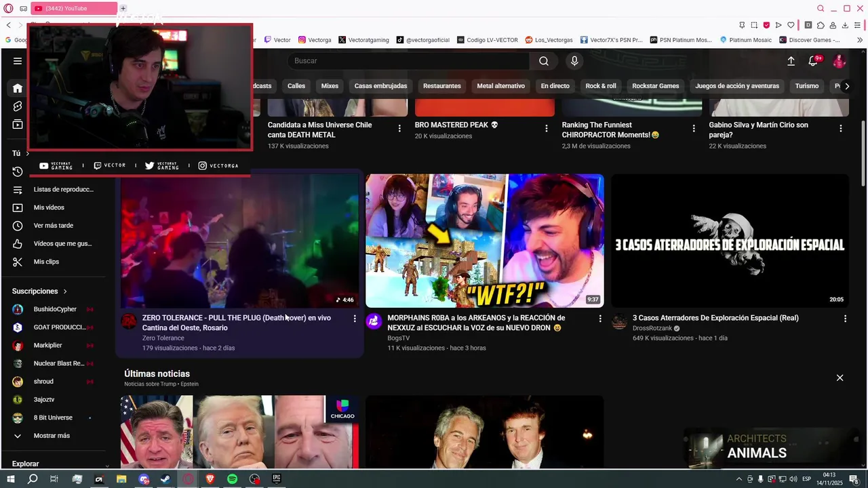868x488 pixels.
Task: Play the ZERO TOLERANCE video thumbnail
Action: tap(240, 241)
